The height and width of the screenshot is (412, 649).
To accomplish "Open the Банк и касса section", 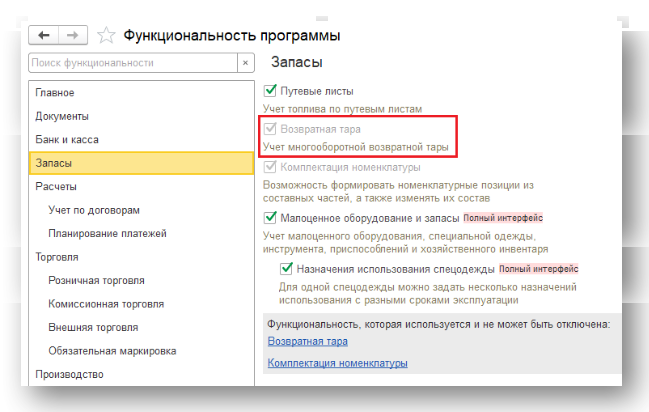I will [x=141, y=140].
